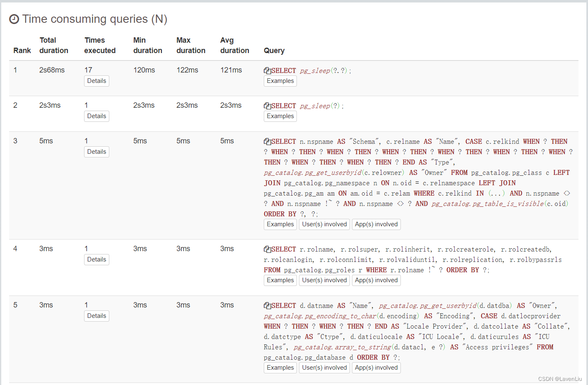
Task: Expand Details for rank 5 query
Action: pos(96,316)
